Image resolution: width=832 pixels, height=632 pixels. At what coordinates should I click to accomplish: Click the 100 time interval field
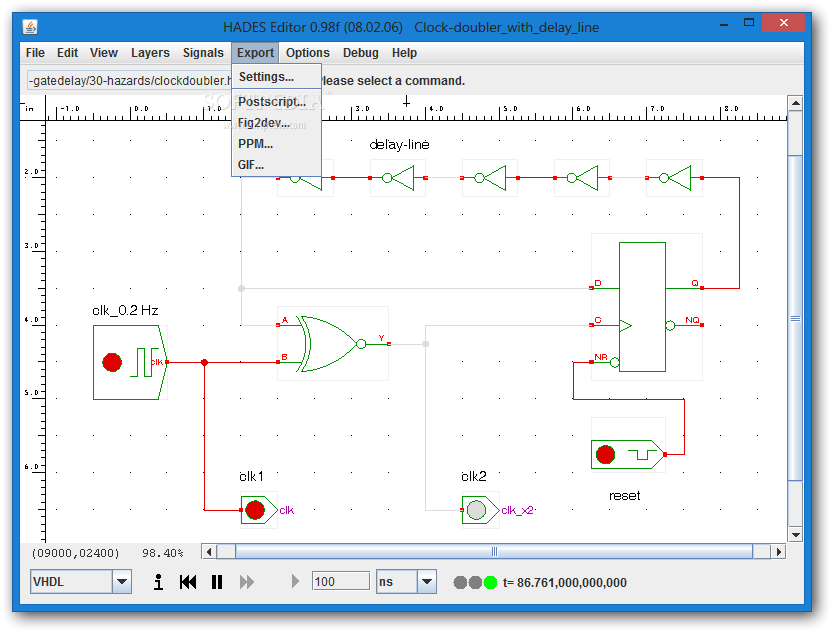pyautogui.click(x=341, y=582)
